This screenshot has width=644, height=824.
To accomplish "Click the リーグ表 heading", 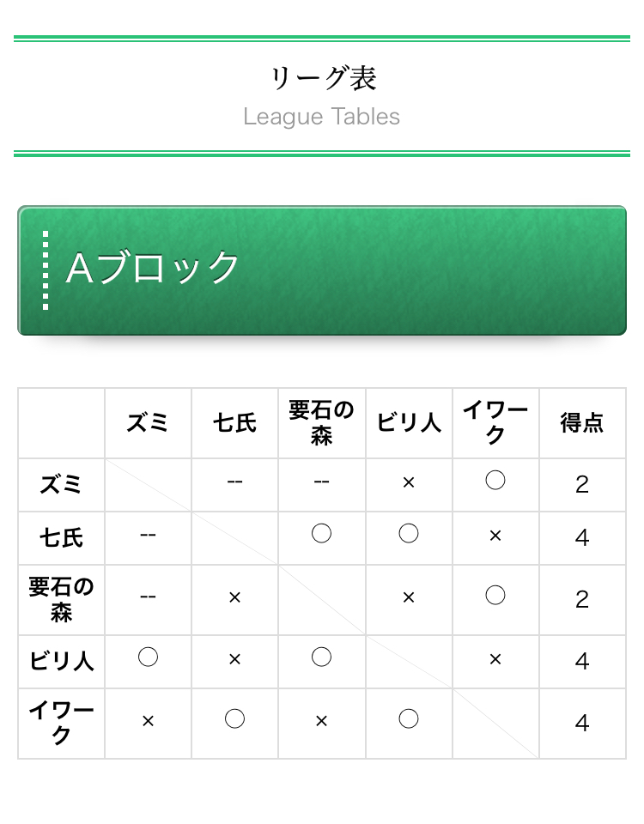I will click(x=322, y=78).
